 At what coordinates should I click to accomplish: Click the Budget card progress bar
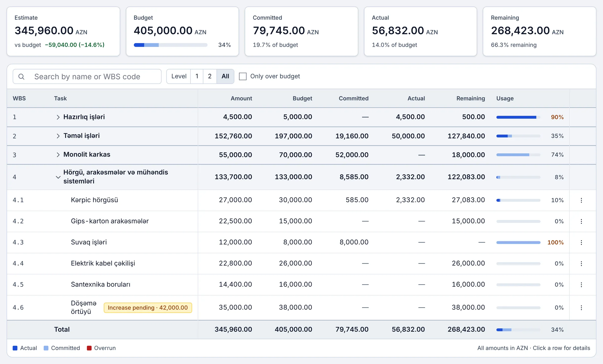click(171, 45)
